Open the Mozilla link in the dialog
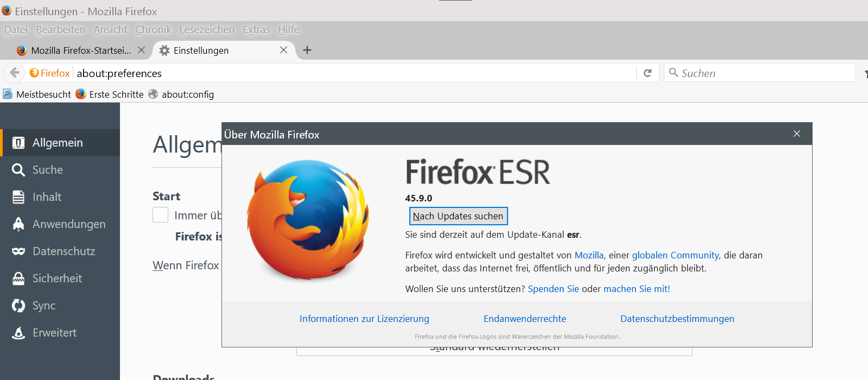This screenshot has width=868, height=380. pos(589,255)
